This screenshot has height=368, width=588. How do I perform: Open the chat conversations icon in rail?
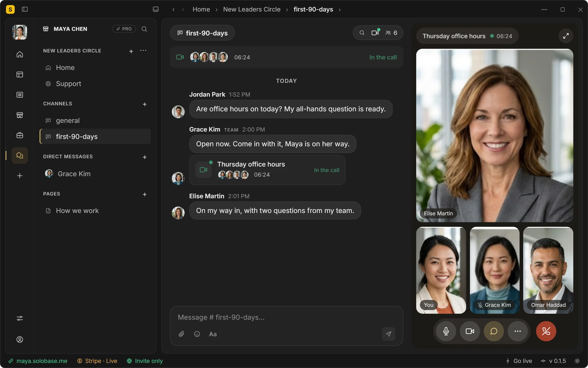coord(20,156)
